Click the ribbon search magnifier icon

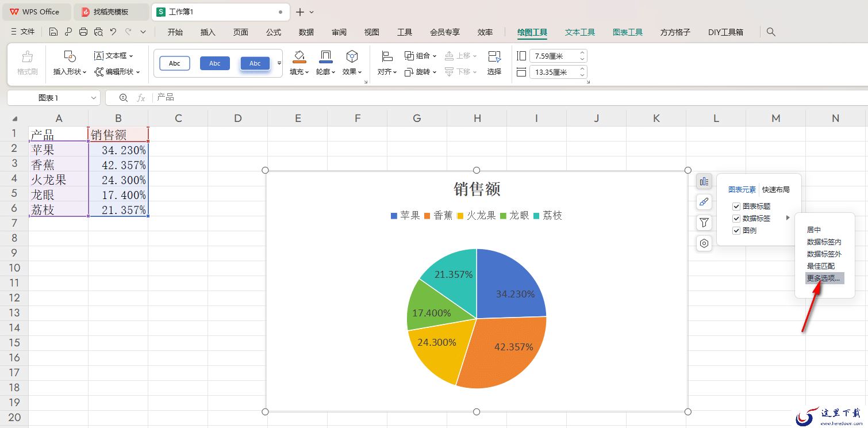click(x=771, y=32)
